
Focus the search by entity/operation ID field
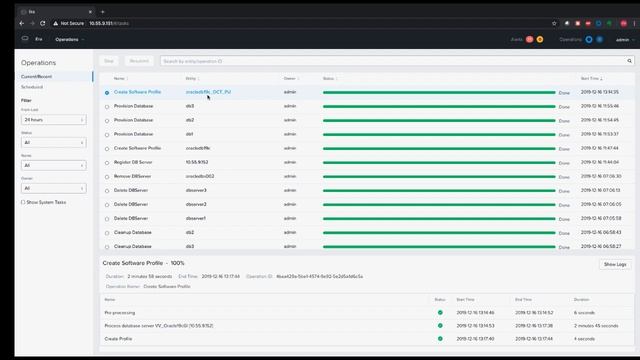(394, 61)
